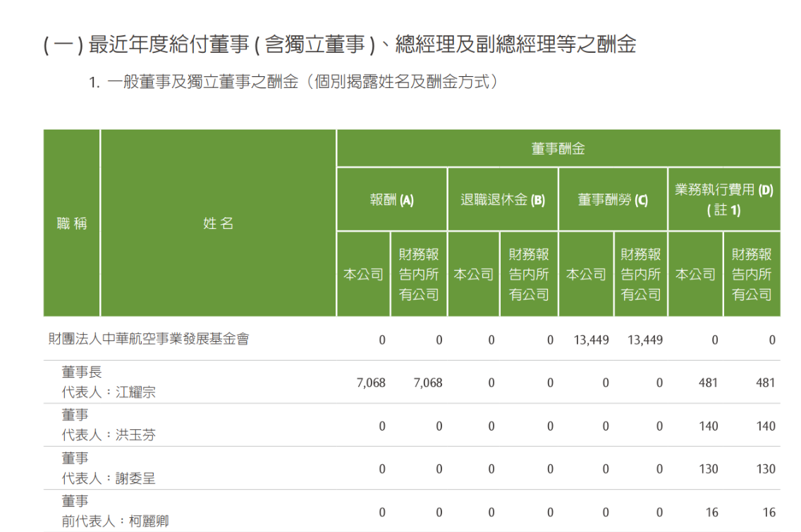This screenshot has height=532, width=801.
Task: Click the name 代表人：江耀宗
Action: pyautogui.click(x=109, y=392)
